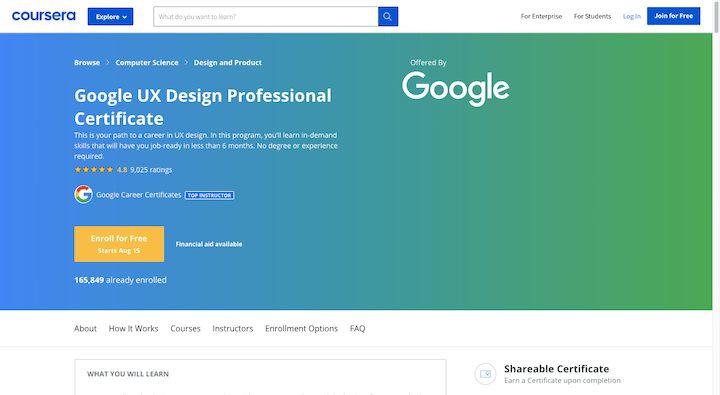The image size is (720, 395).
Task: Open the Enrollment Options tab
Action: [301, 328]
